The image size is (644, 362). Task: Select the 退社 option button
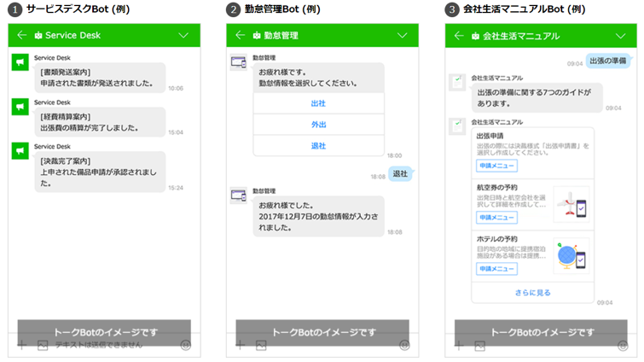(318, 146)
